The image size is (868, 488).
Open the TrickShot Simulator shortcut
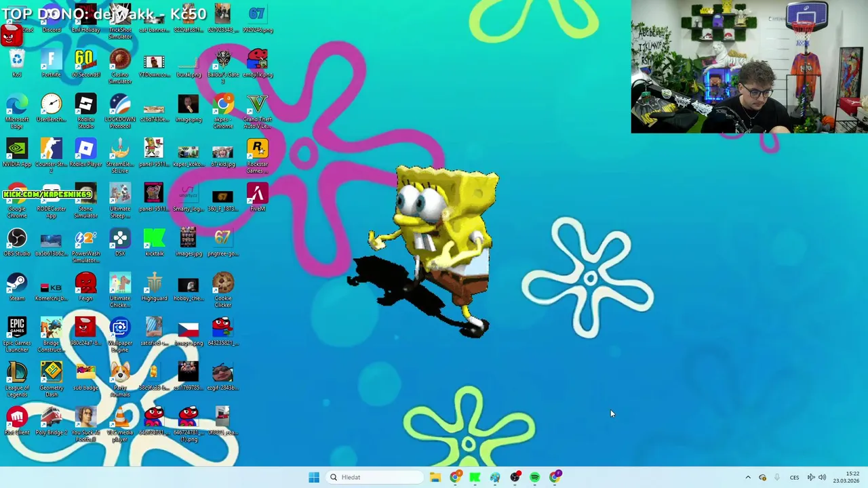(120, 22)
